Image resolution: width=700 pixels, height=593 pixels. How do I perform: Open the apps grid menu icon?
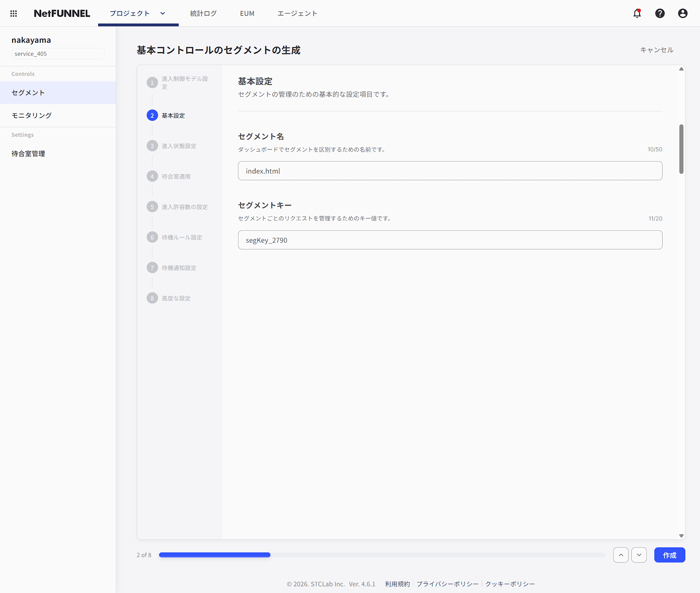(x=13, y=13)
